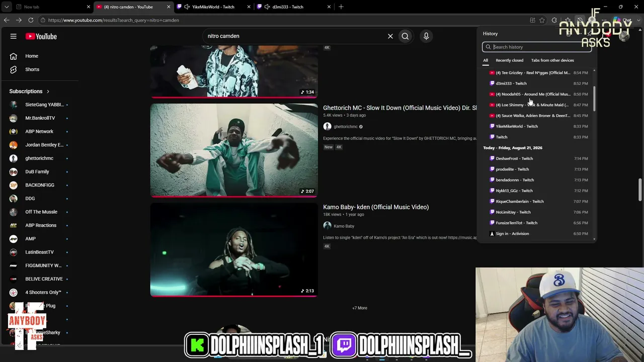Open the NoLimitJay - Twitch history entry
This screenshot has height=362, width=644.
tap(539, 212)
